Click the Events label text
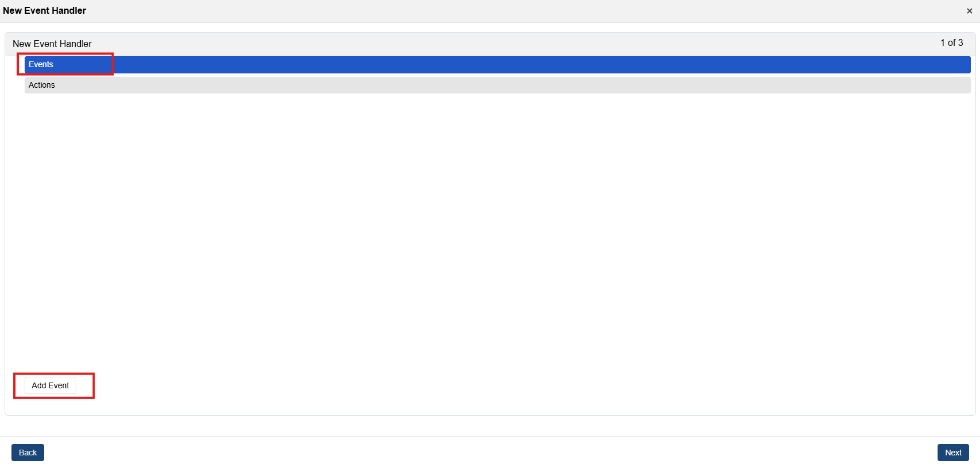 click(x=41, y=65)
